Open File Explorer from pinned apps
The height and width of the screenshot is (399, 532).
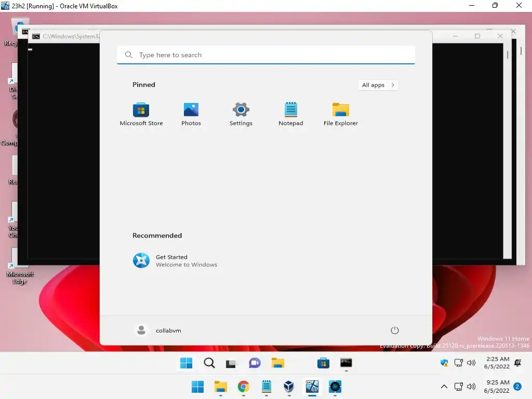pos(341,114)
